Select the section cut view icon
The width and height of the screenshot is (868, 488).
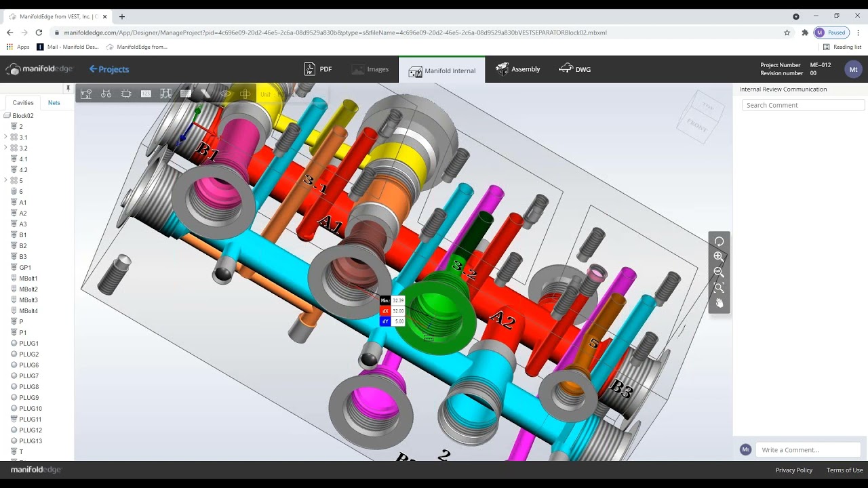[x=165, y=94]
